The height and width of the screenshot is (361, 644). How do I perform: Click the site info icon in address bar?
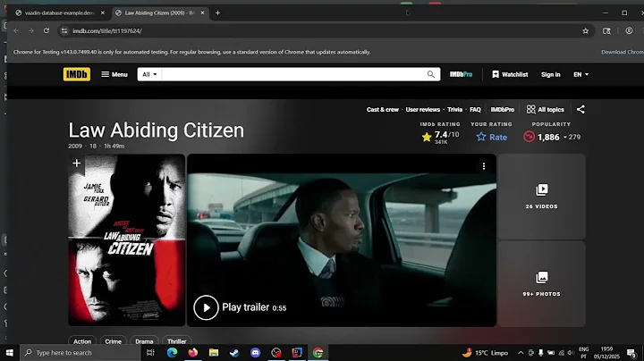[x=64, y=30]
